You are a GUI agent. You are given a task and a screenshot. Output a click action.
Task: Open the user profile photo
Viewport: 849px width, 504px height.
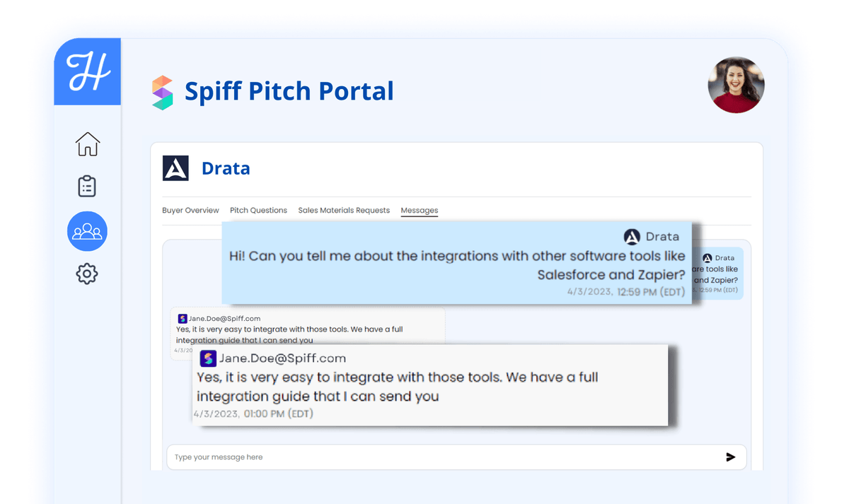(736, 85)
